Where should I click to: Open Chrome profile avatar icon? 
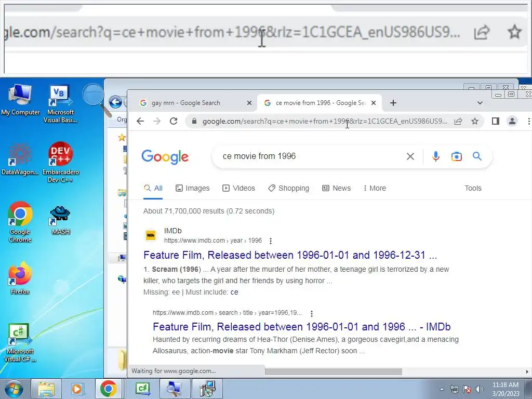(512, 121)
